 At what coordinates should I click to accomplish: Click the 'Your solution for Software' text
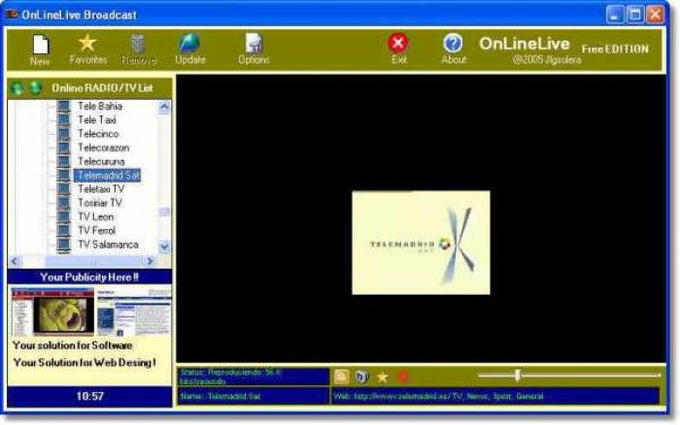click(72, 346)
